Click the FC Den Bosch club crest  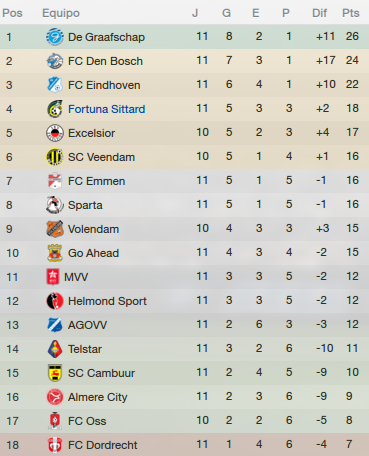[x=55, y=61]
